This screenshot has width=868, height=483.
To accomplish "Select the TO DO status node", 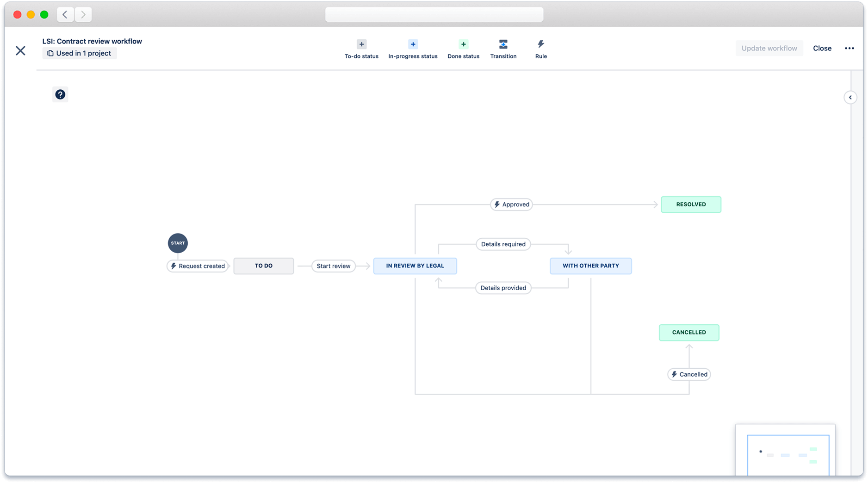I will coord(263,266).
